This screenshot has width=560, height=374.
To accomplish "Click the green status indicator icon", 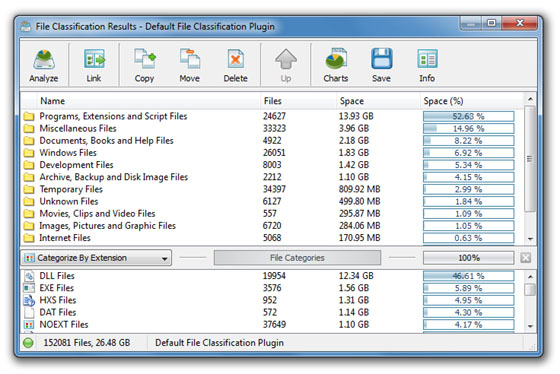I will [28, 343].
